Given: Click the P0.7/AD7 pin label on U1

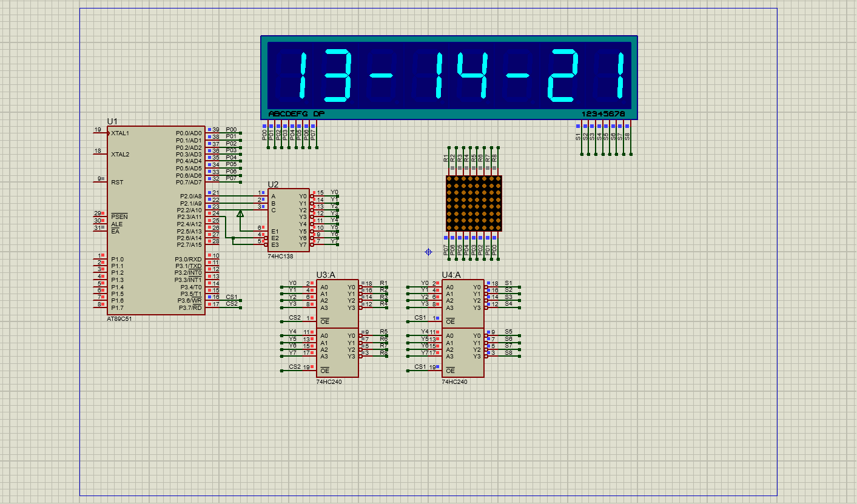Looking at the screenshot, I should click(x=189, y=182).
